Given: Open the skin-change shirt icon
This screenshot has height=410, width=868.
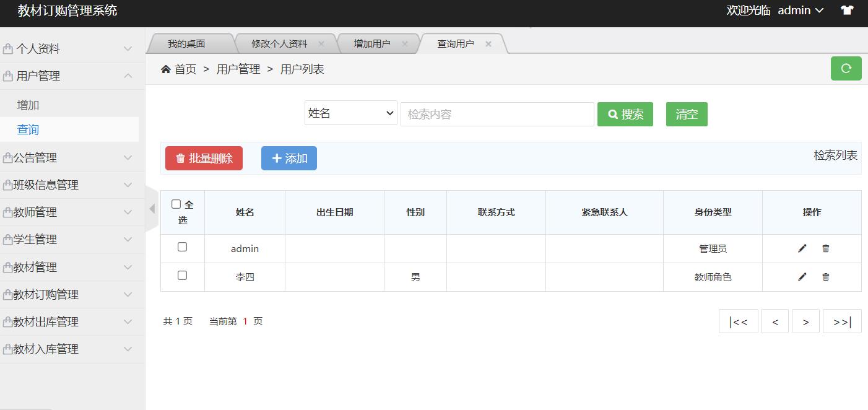Looking at the screenshot, I should (846, 11).
